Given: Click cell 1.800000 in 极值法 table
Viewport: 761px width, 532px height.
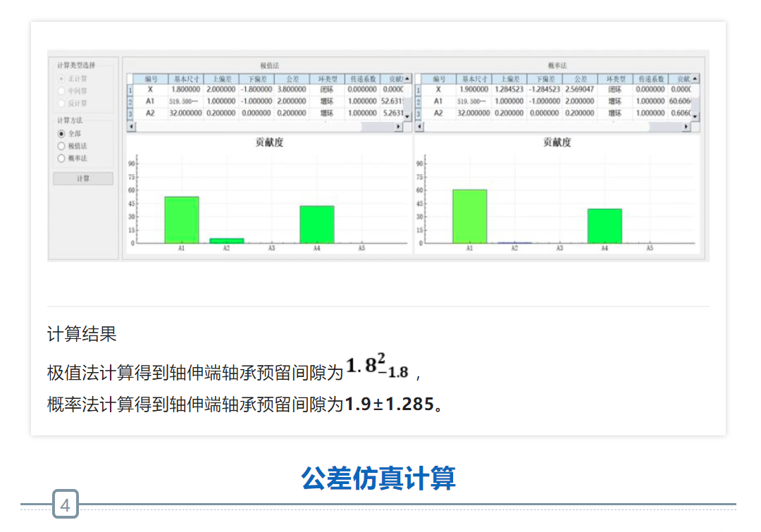Looking at the screenshot, I should point(186,89).
